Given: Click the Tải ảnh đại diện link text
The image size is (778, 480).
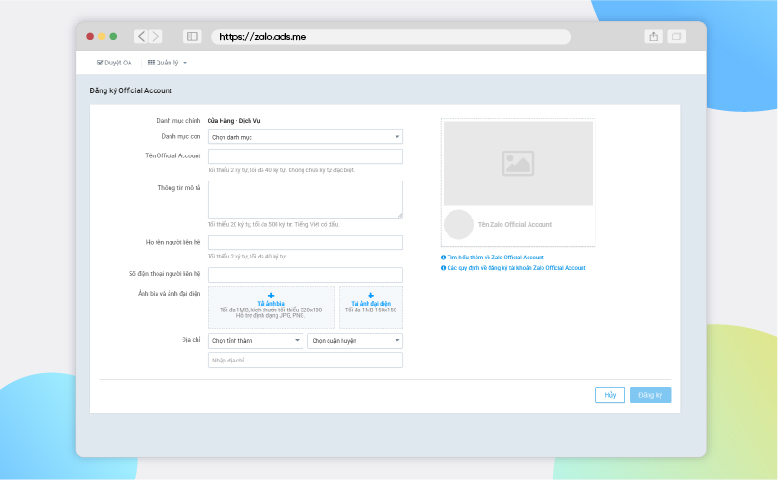Looking at the screenshot, I should click(x=371, y=304).
